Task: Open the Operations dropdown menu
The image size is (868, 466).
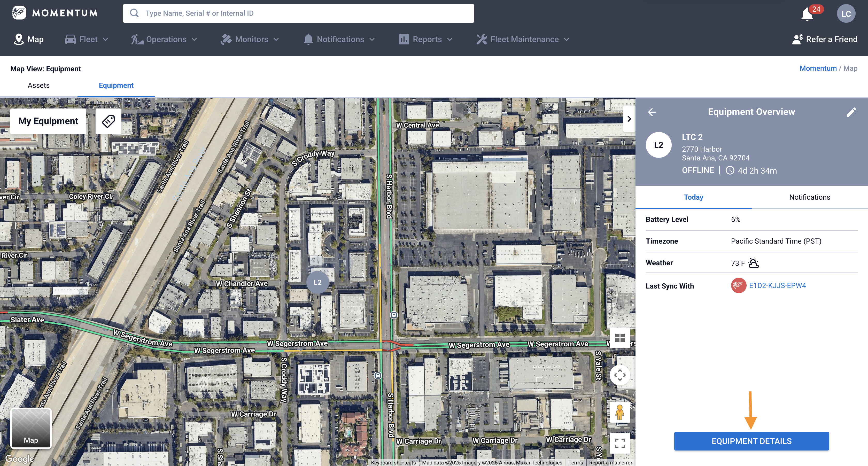Action: coord(165,40)
